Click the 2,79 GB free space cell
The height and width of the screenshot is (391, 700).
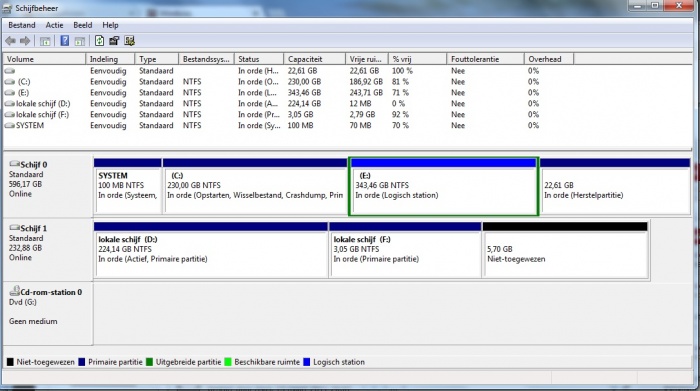click(362, 115)
